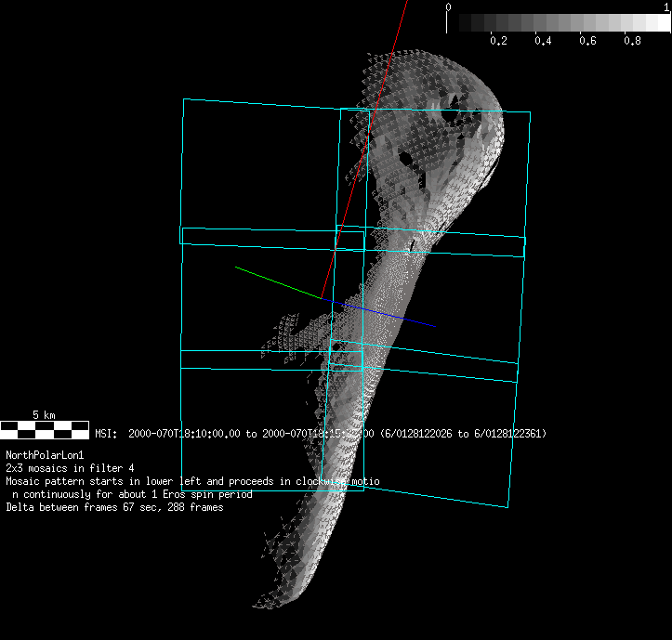Click the 0.8 label on color scale
The width and height of the screenshot is (672, 640).
[632, 41]
